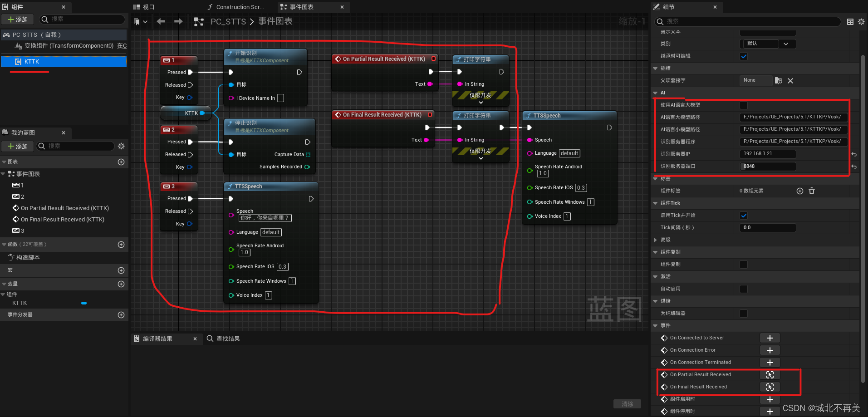Toggle the 继承时可编辑 checkbox
Viewport: 868px width, 417px height.
tap(743, 56)
